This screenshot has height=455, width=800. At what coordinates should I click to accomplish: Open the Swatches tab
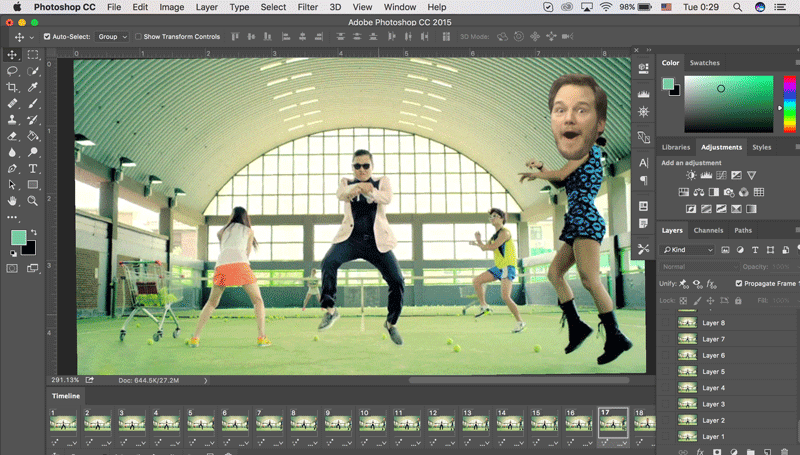coord(704,63)
